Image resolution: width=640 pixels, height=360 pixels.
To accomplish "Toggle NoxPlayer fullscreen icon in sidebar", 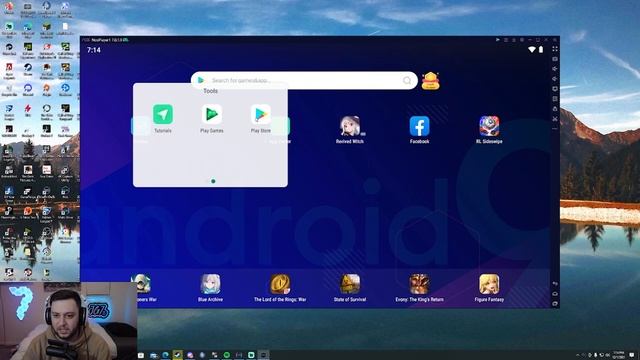I will [555, 49].
